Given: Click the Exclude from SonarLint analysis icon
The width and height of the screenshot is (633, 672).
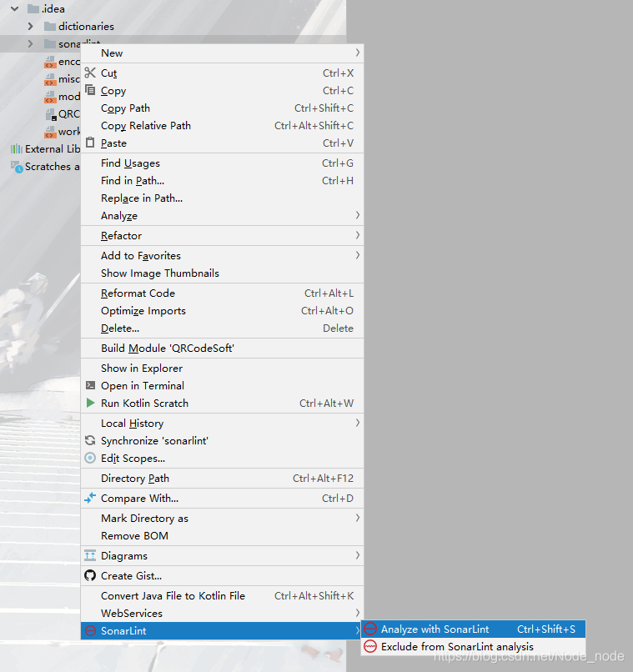Looking at the screenshot, I should (x=370, y=646).
